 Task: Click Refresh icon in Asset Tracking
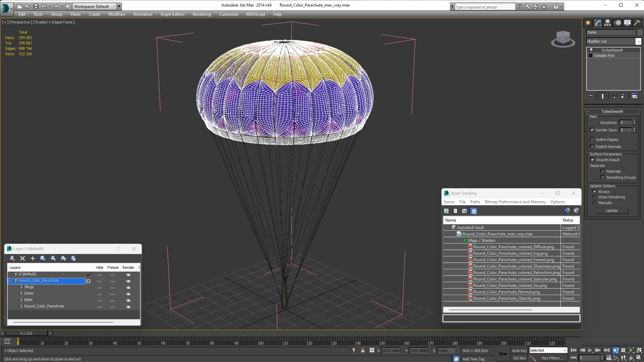pos(446,211)
